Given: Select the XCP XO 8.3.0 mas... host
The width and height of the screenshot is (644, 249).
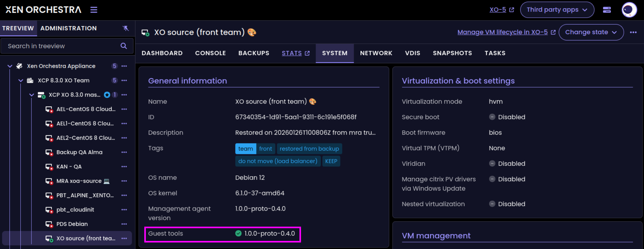Looking at the screenshot, I should 74,95.
